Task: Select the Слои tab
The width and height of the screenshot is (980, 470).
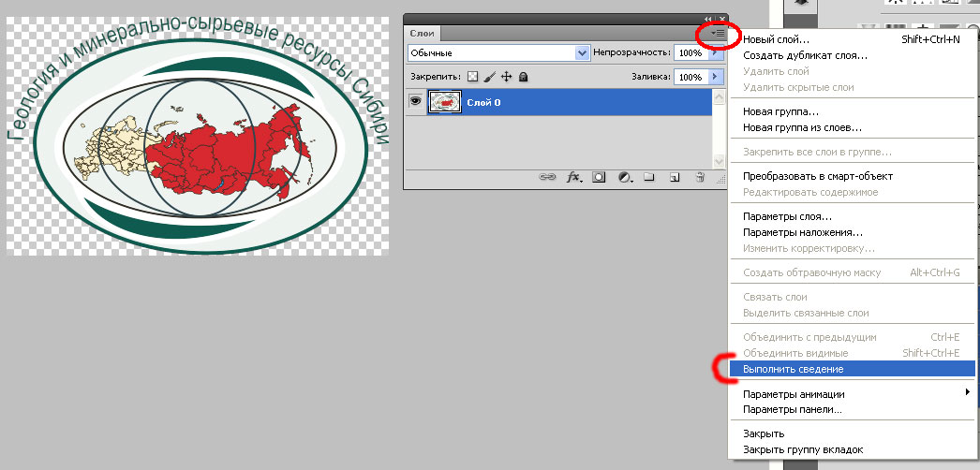Action: pyautogui.click(x=423, y=33)
